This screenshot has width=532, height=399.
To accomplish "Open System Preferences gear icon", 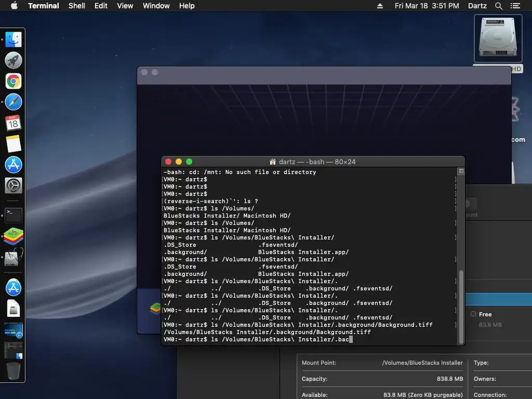I will click(14, 185).
